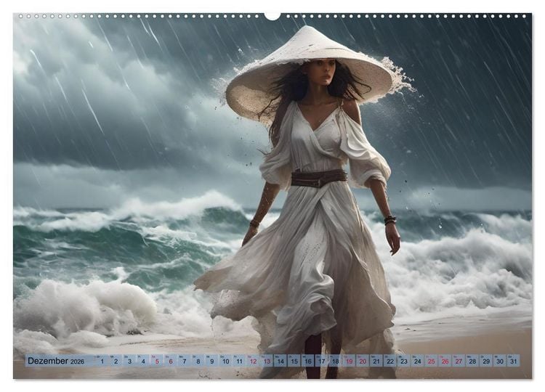Select red day 27 in the calendar strip
This screenshot has width=545, height=392.
[x=459, y=360]
